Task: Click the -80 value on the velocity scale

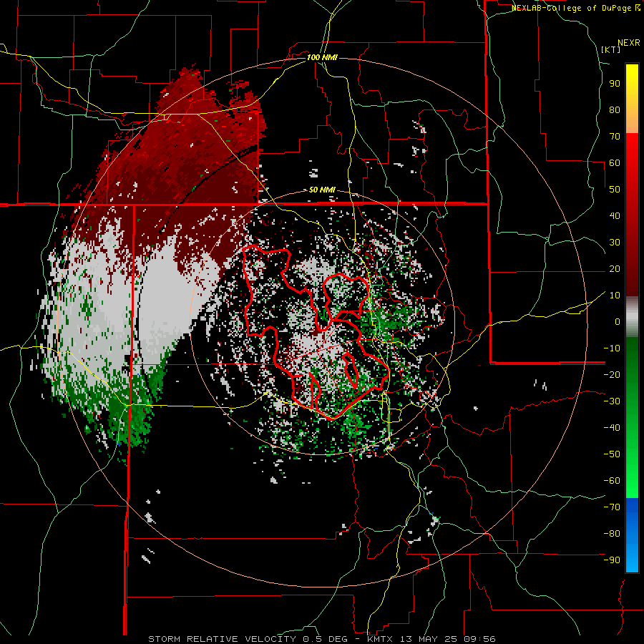Action: click(x=612, y=534)
